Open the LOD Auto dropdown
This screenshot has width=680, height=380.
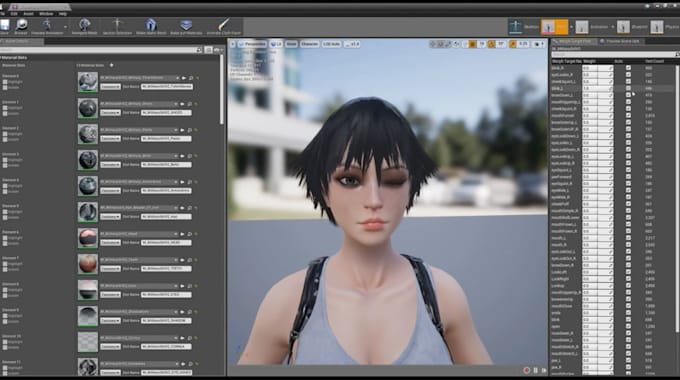[331, 44]
